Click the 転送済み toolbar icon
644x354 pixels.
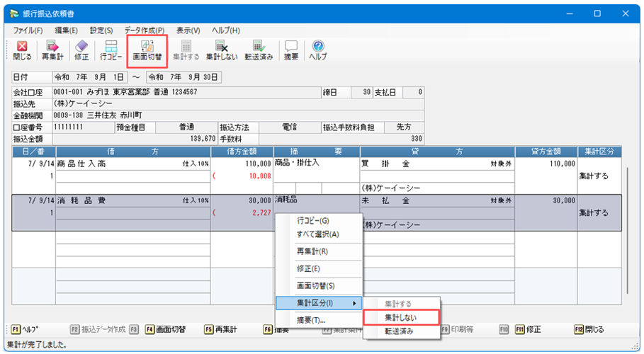[259, 50]
